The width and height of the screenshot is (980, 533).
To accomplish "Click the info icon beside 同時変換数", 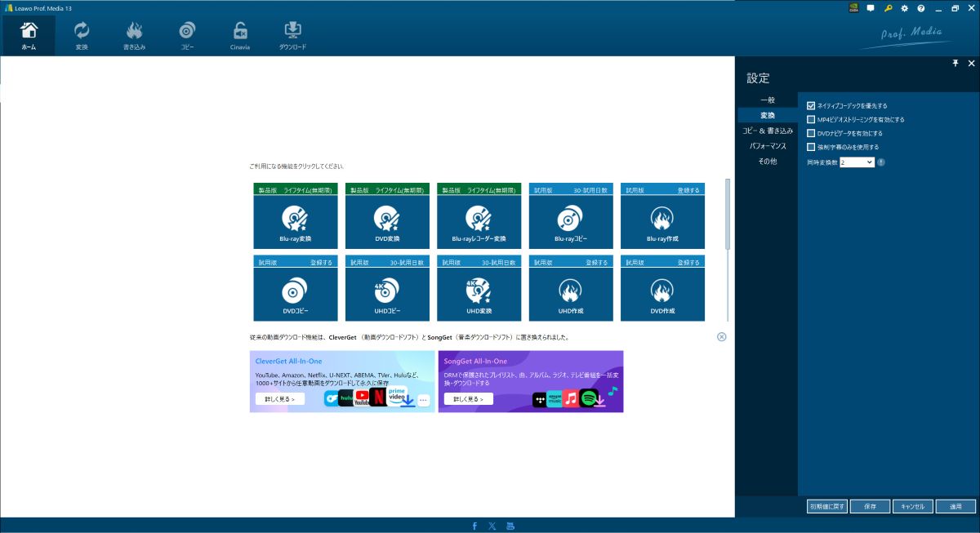I will (881, 162).
